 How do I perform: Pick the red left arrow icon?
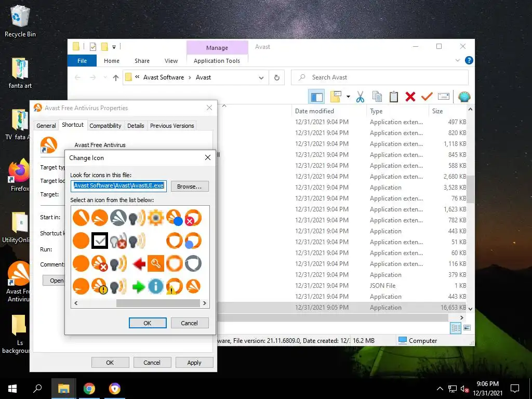pyautogui.click(x=139, y=263)
